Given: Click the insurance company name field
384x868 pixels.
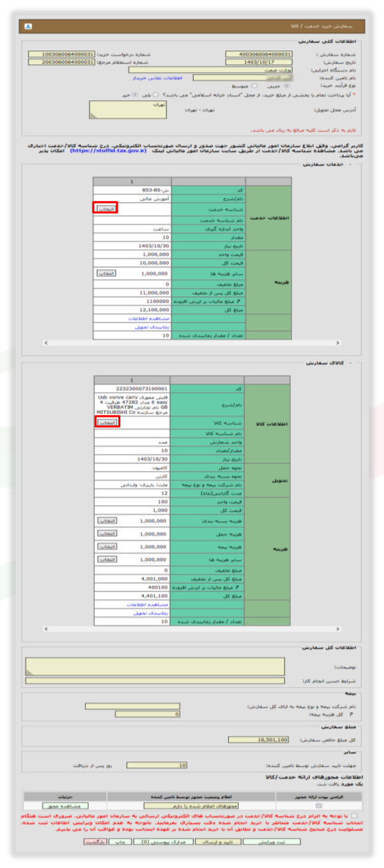Looking at the screenshot, I should coord(133,706).
